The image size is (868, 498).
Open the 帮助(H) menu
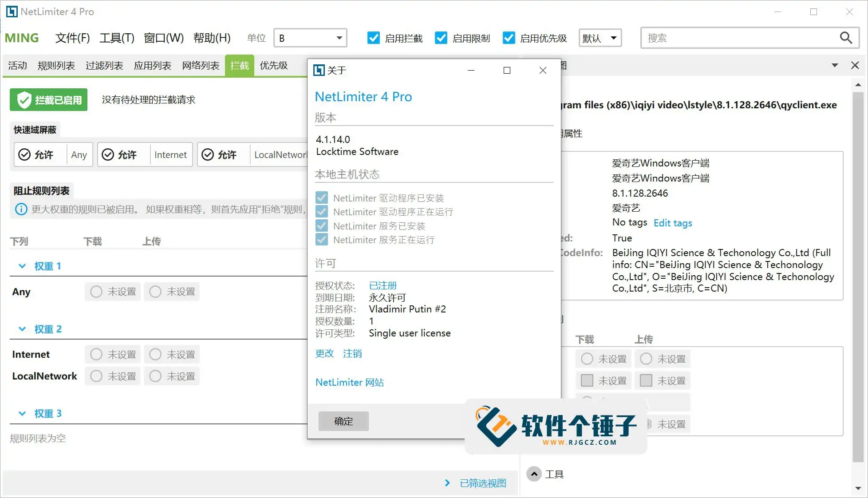[212, 38]
